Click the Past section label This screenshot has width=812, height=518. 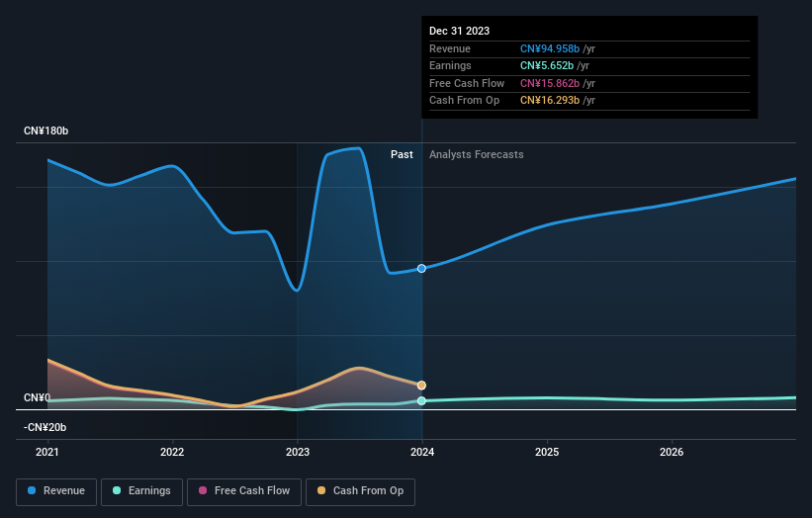(402, 154)
